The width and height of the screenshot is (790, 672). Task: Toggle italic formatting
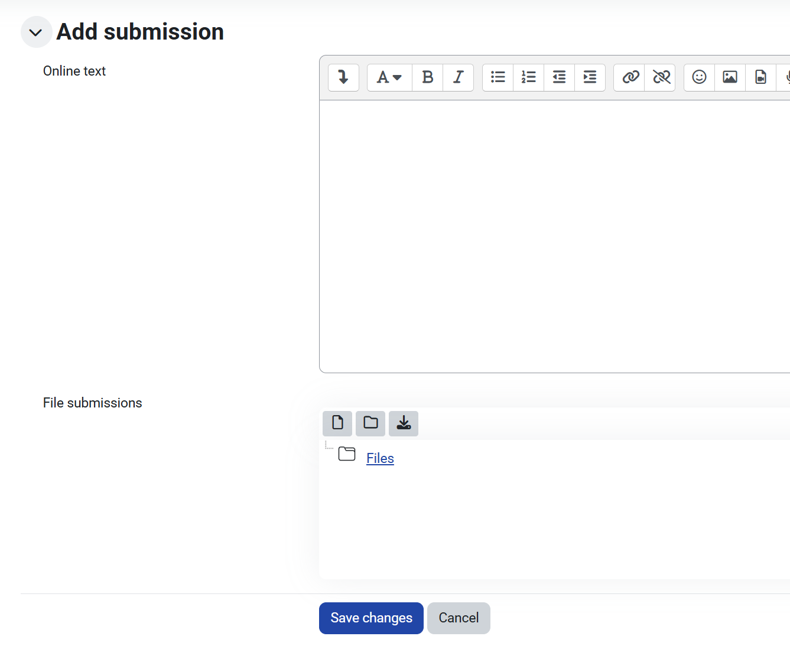[x=458, y=77]
